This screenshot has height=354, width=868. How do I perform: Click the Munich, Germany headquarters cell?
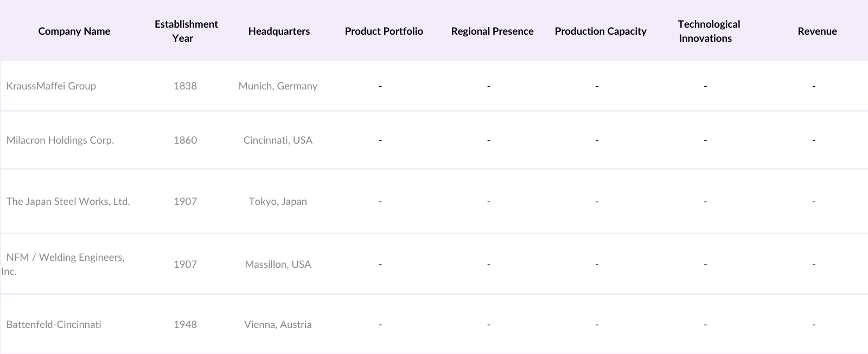[x=278, y=86]
